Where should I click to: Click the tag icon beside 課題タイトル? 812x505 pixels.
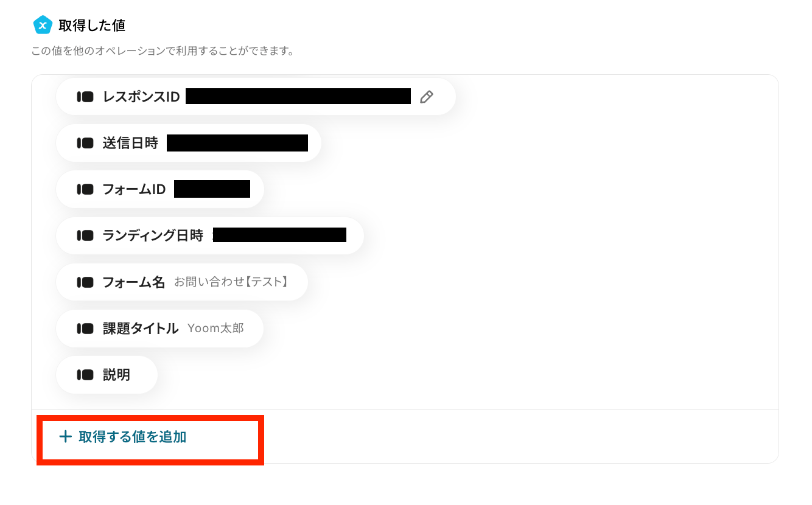(x=85, y=329)
